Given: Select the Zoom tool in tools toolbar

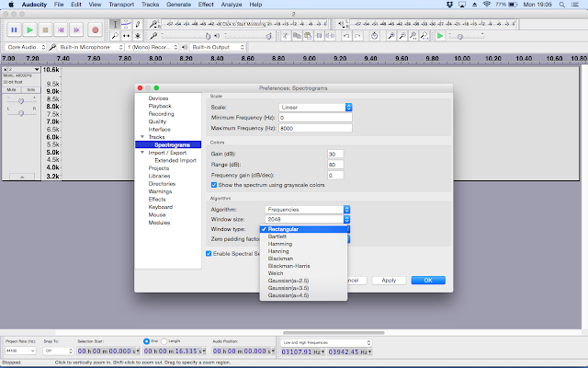Looking at the screenshot, I should (115, 36).
